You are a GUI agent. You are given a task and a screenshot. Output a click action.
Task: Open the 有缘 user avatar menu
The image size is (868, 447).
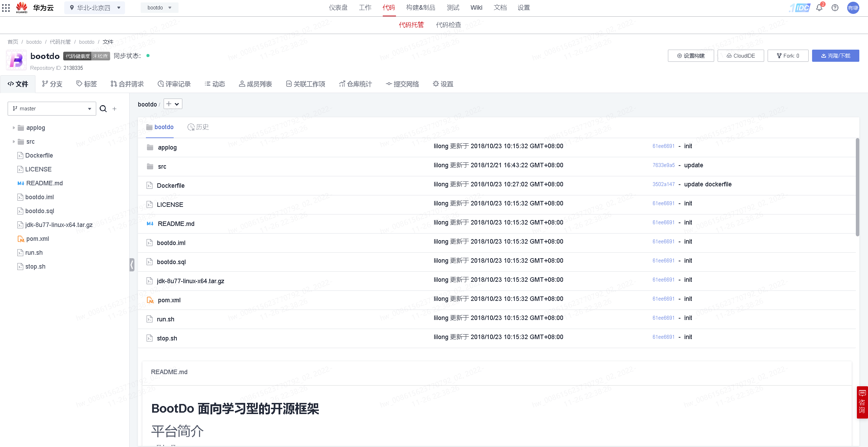click(853, 7)
